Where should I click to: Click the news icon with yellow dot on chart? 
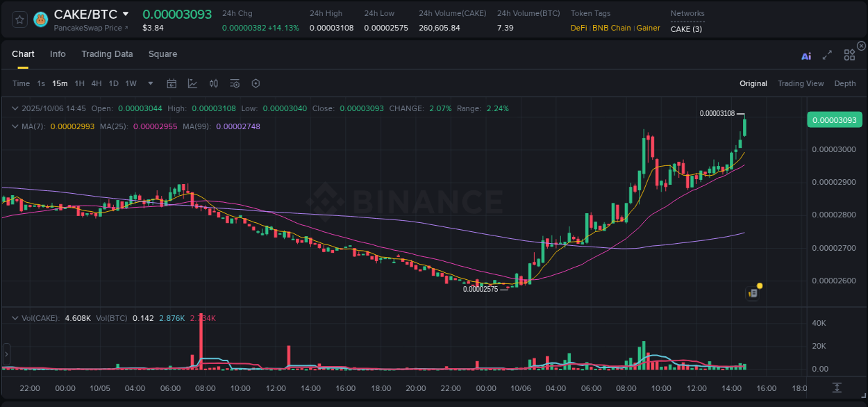pyautogui.click(x=753, y=293)
